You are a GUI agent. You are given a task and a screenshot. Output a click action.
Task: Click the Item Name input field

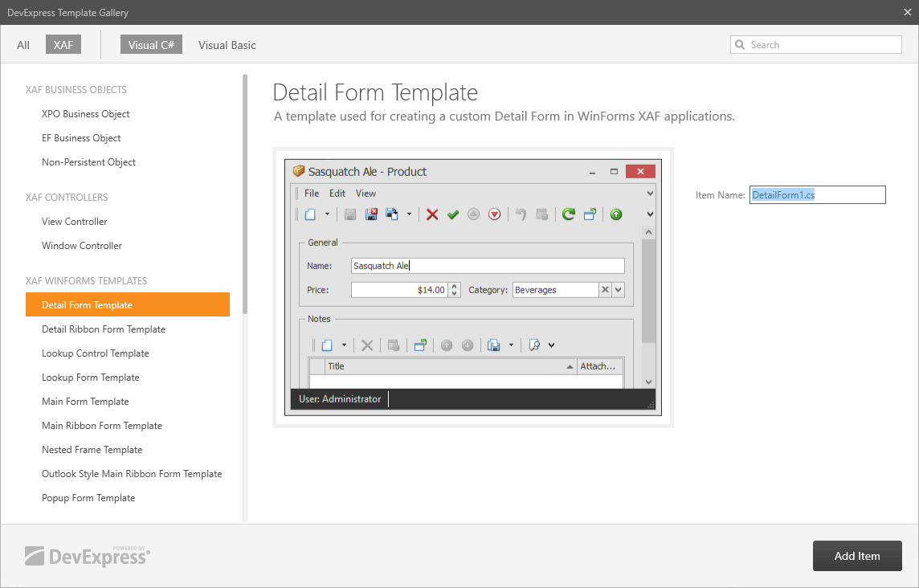pos(817,194)
